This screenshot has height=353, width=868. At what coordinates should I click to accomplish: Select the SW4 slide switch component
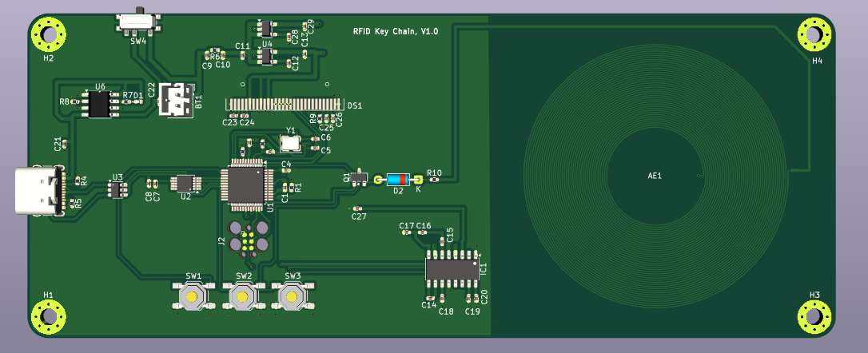pyautogui.click(x=138, y=22)
